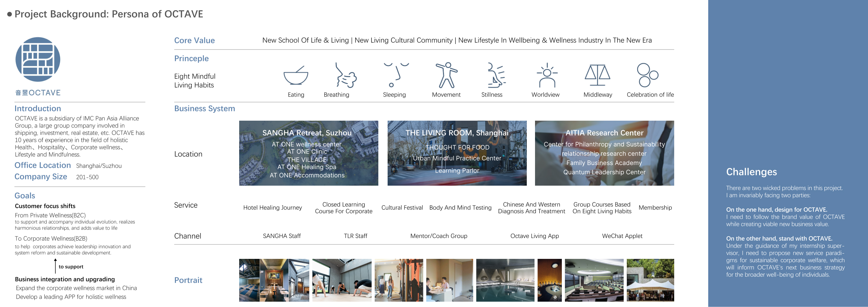Choose the Sleeping face icon

[x=396, y=75]
